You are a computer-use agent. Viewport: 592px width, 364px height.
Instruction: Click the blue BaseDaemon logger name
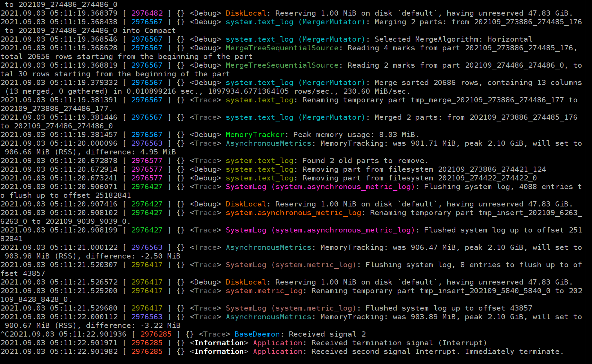tap(257, 334)
